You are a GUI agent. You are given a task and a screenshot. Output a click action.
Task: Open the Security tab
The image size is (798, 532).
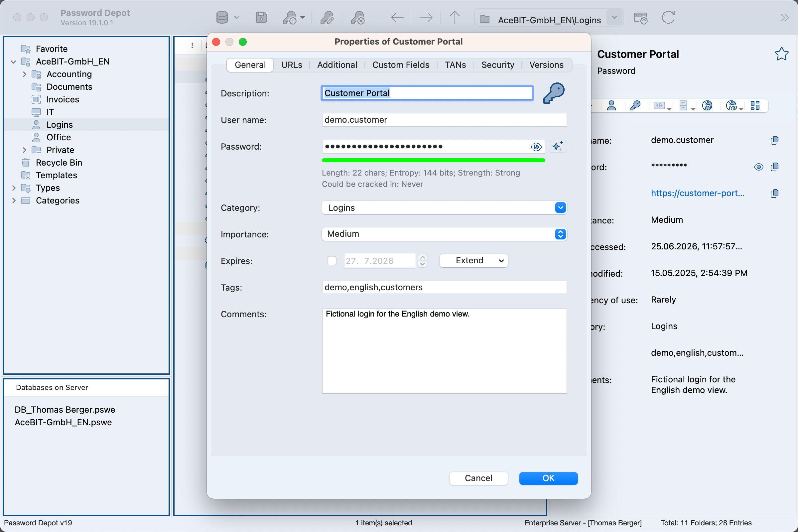(x=498, y=65)
